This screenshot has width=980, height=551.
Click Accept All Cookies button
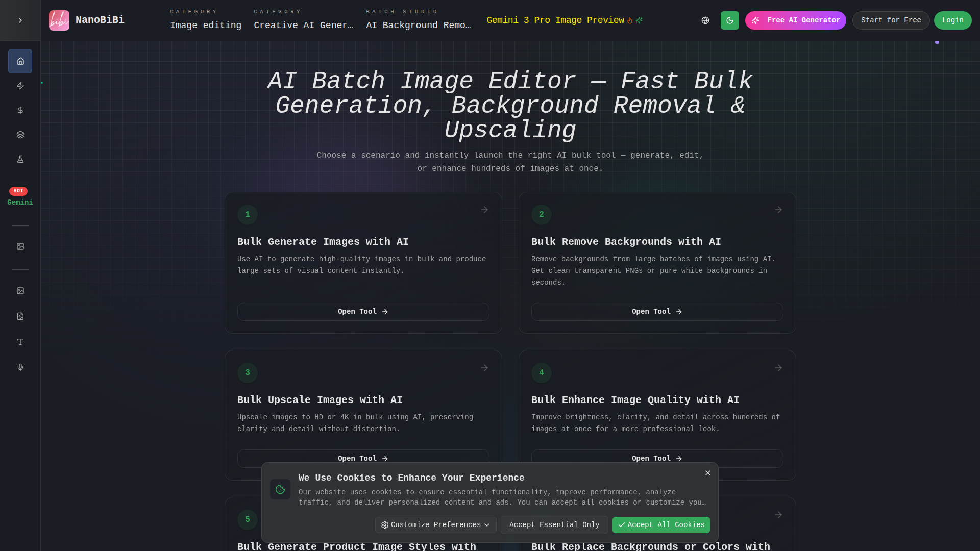(x=660, y=525)
